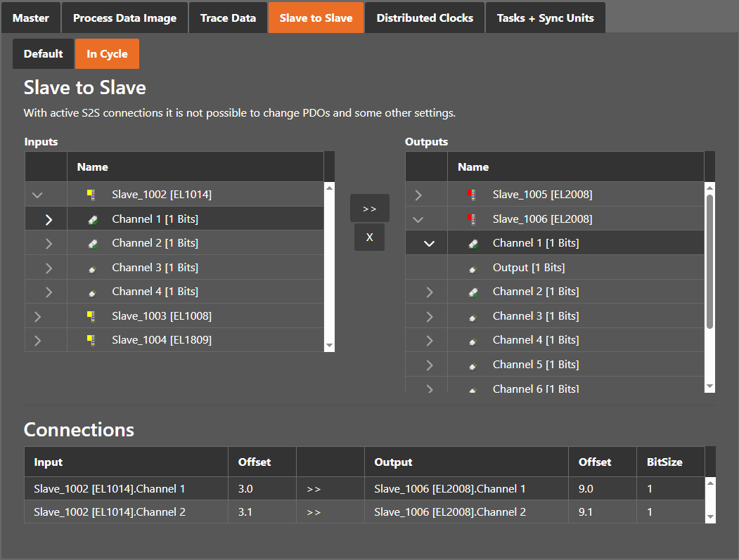Click the Slave_1006 EL2008 device icon
This screenshot has height=560, width=739.
pyautogui.click(x=472, y=219)
